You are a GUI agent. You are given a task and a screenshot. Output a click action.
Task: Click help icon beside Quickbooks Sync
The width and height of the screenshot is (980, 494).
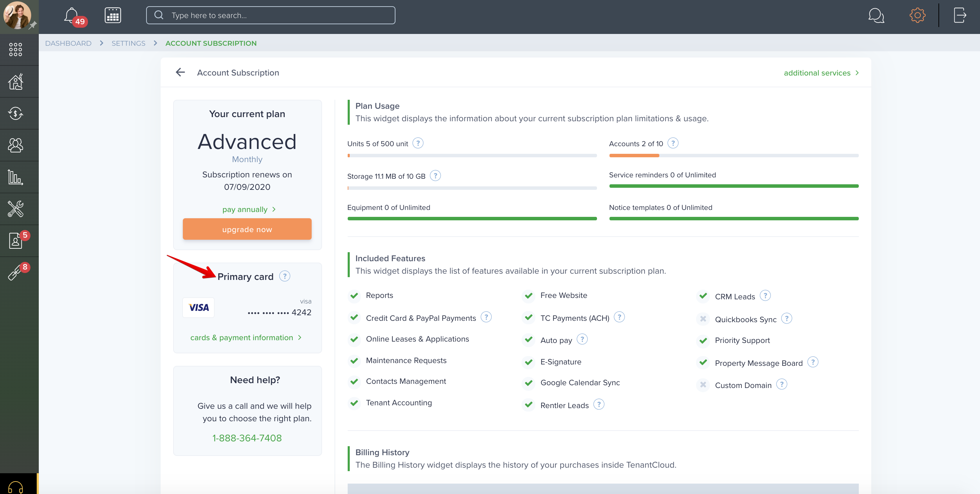click(786, 319)
